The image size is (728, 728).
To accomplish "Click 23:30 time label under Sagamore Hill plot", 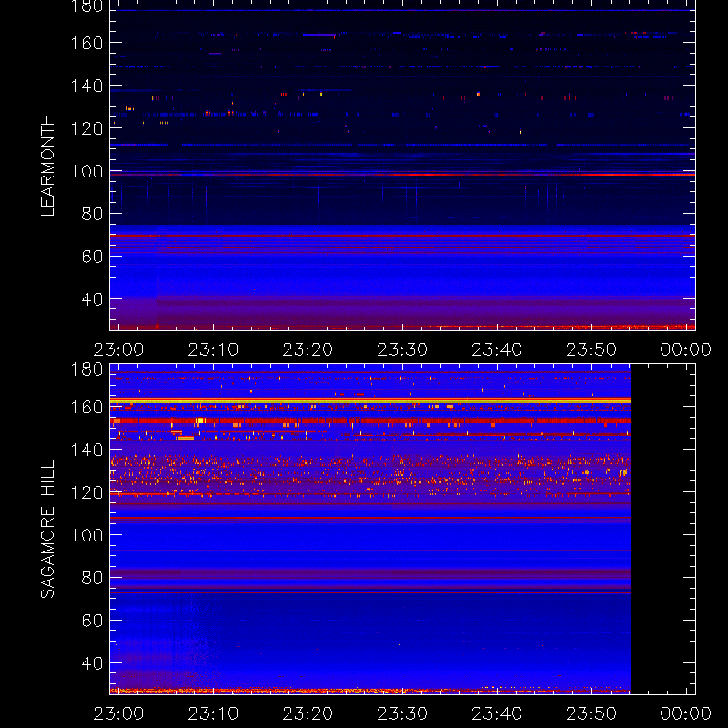I will click(402, 713).
